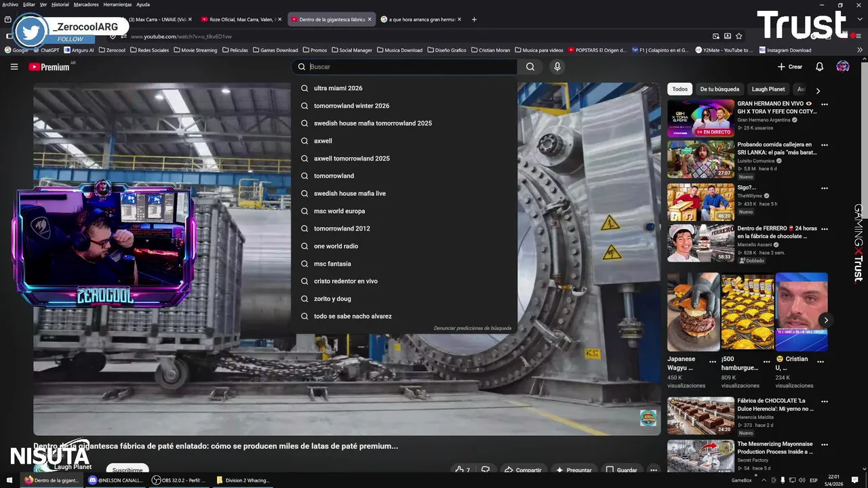Choose the 'one world radio' suggestion
Image resolution: width=868 pixels, height=488 pixels.
(404, 246)
